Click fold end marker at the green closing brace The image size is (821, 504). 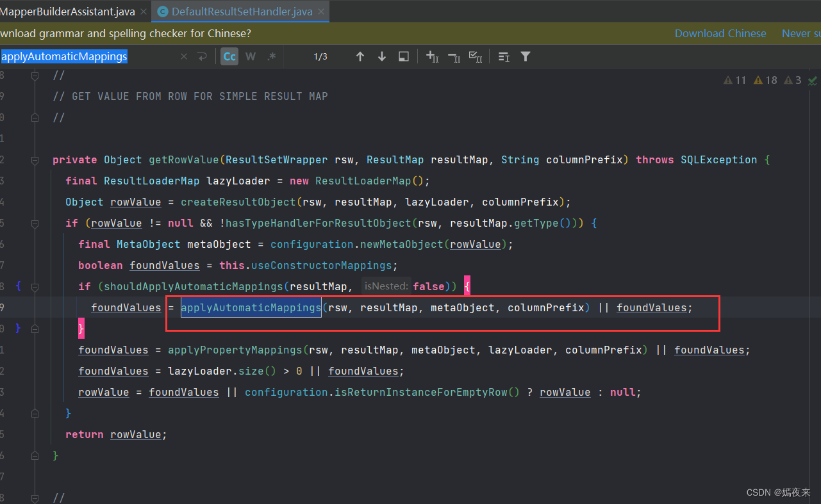click(x=35, y=455)
